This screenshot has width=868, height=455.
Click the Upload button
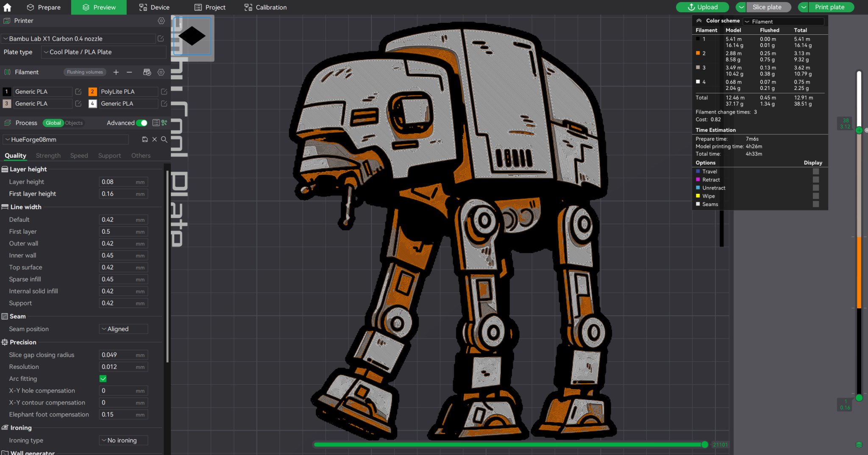click(x=703, y=7)
